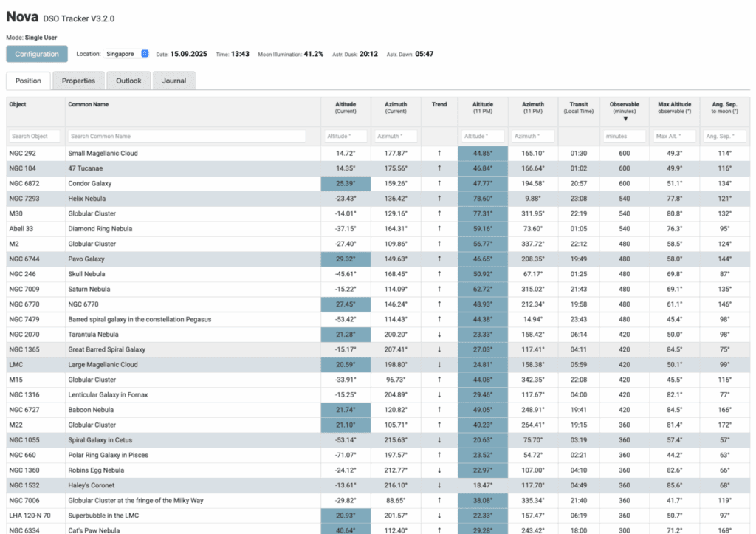Sort by the Observable column's down arrow
This screenshot has height=534, width=756.
624,118
